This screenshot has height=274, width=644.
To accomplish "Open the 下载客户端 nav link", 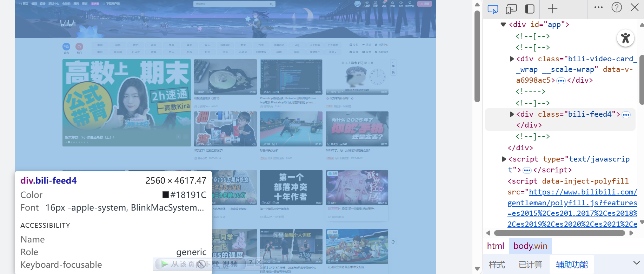I will pyautogui.click(x=111, y=4).
